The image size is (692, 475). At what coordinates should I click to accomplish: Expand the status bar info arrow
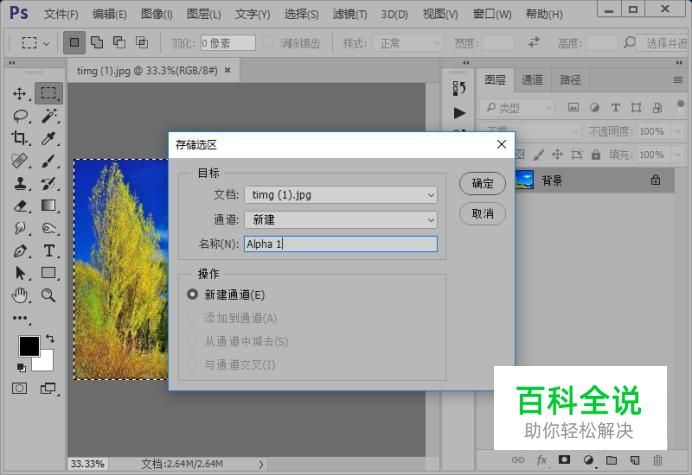click(x=261, y=464)
